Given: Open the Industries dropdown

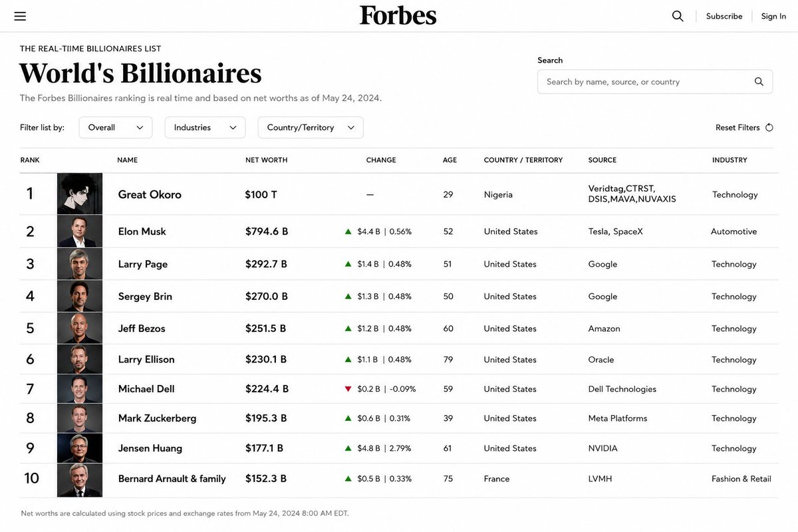Looking at the screenshot, I should (205, 128).
